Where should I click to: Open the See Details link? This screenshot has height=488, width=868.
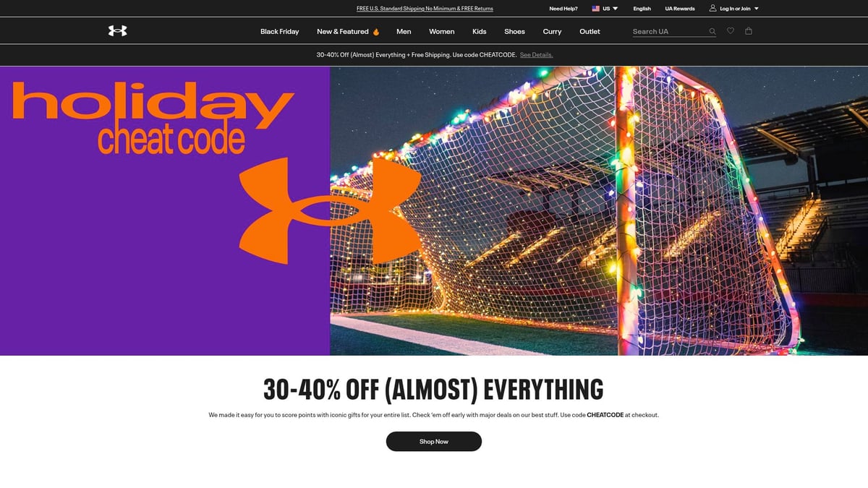pyautogui.click(x=536, y=55)
